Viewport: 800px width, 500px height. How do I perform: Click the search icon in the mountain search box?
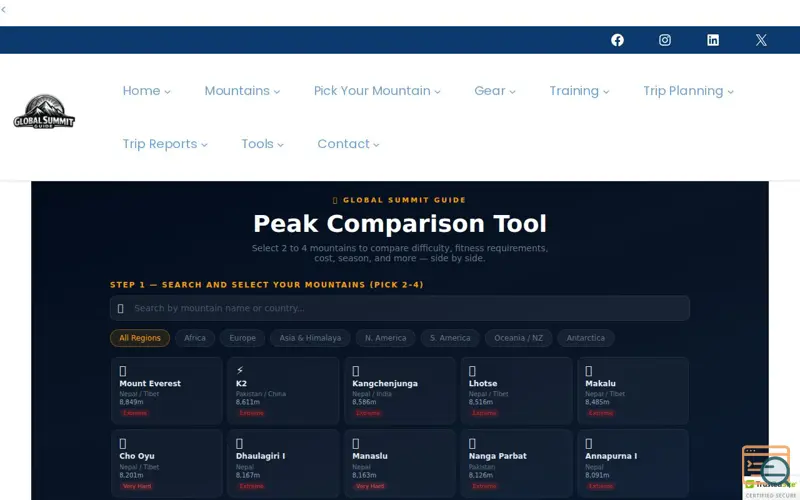tap(120, 308)
